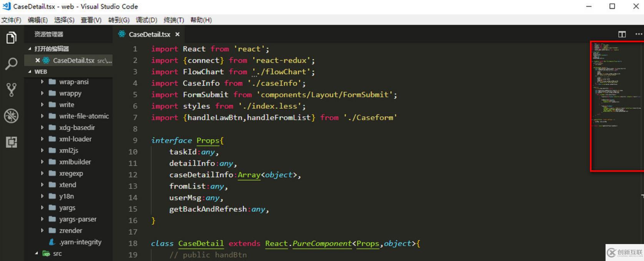Select the zrender folder in tree
This screenshot has height=261, width=644.
pos(68,231)
